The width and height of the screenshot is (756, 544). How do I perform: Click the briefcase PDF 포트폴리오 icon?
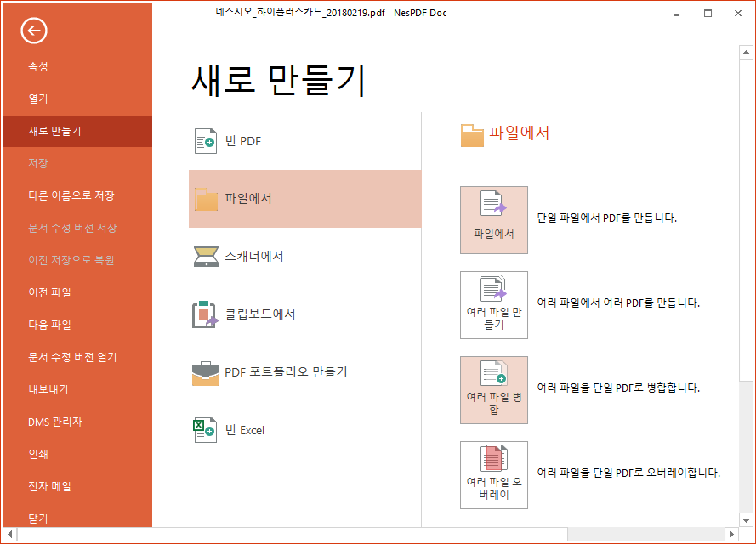(x=206, y=373)
